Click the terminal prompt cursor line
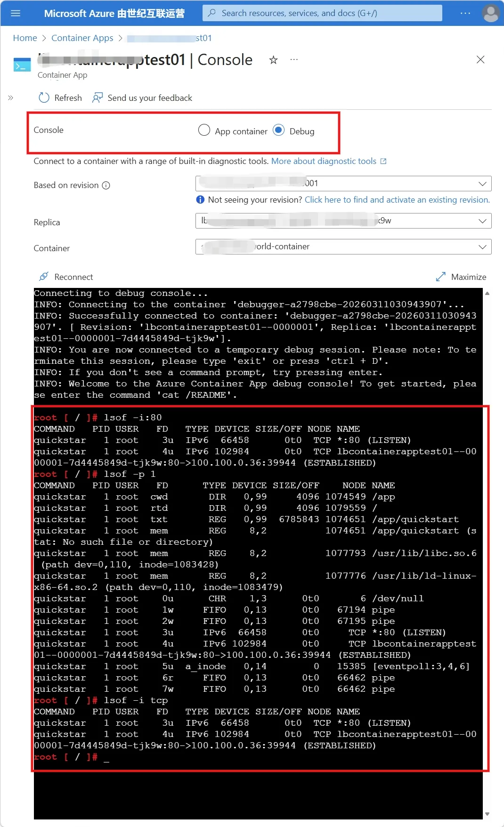Image resolution: width=504 pixels, height=827 pixels. pos(71,757)
